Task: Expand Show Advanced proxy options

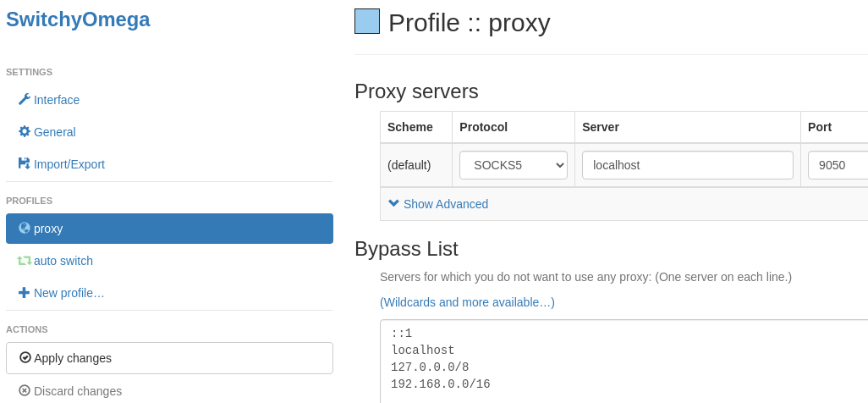Action: 438,204
